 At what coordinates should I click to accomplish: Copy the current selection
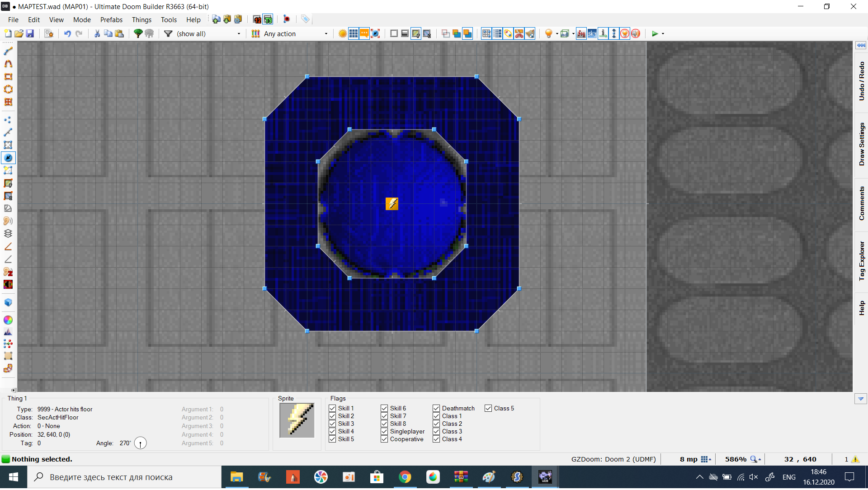coord(108,33)
